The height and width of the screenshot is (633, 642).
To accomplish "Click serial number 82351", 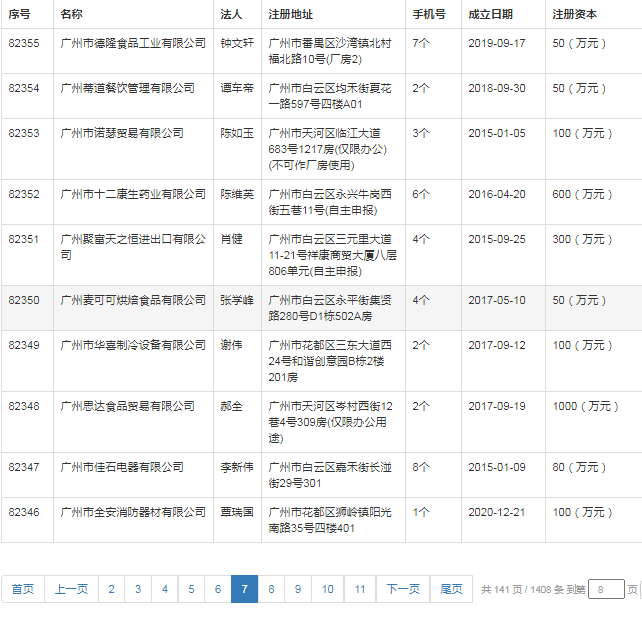I will 24,239.
